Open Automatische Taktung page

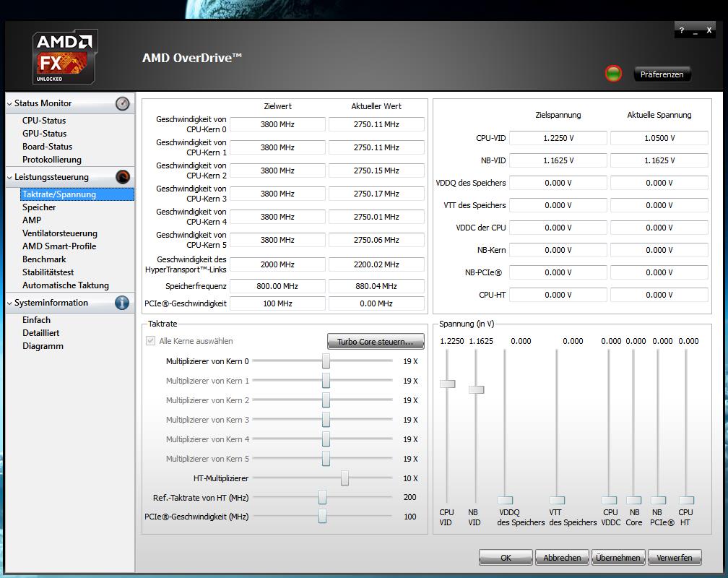click(66, 285)
